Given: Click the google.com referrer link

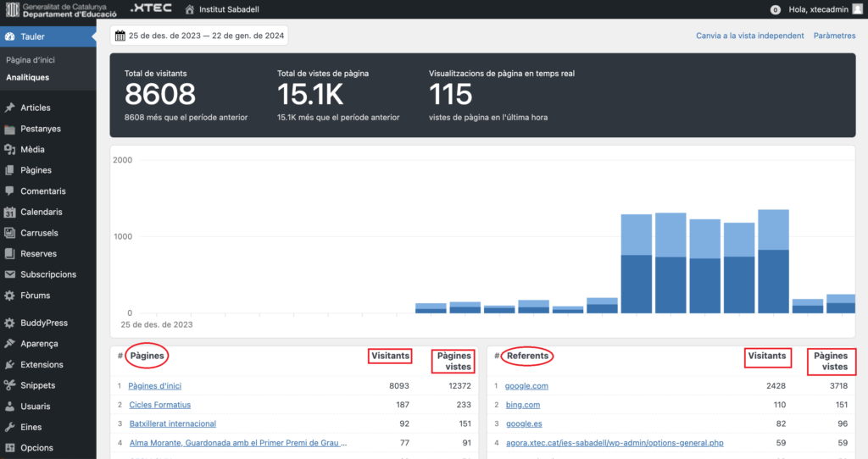Looking at the screenshot, I should [x=526, y=386].
